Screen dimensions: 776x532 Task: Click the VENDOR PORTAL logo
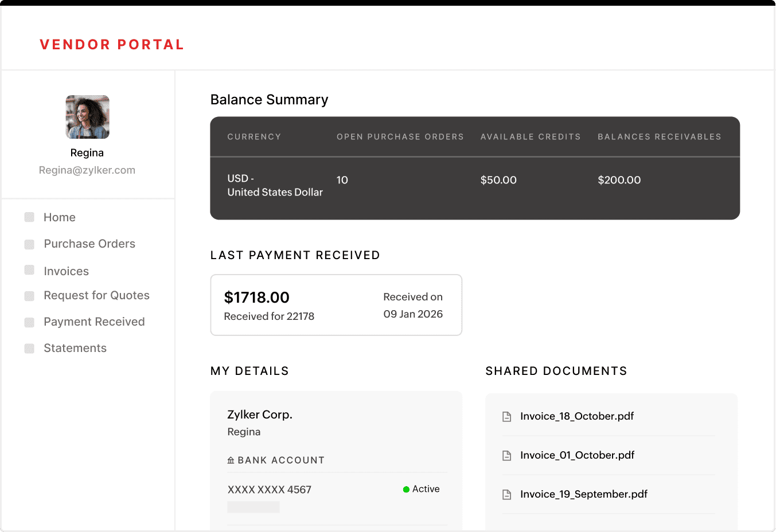(112, 44)
